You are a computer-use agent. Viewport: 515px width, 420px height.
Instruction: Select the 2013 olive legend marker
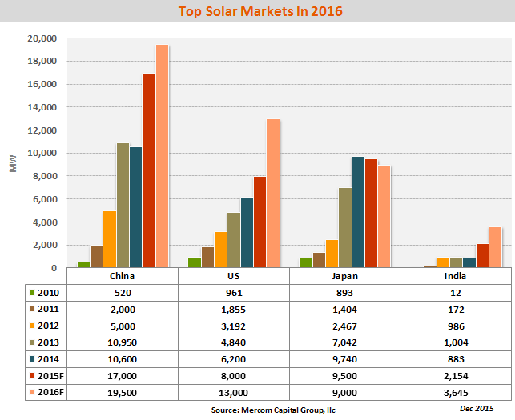(30, 342)
